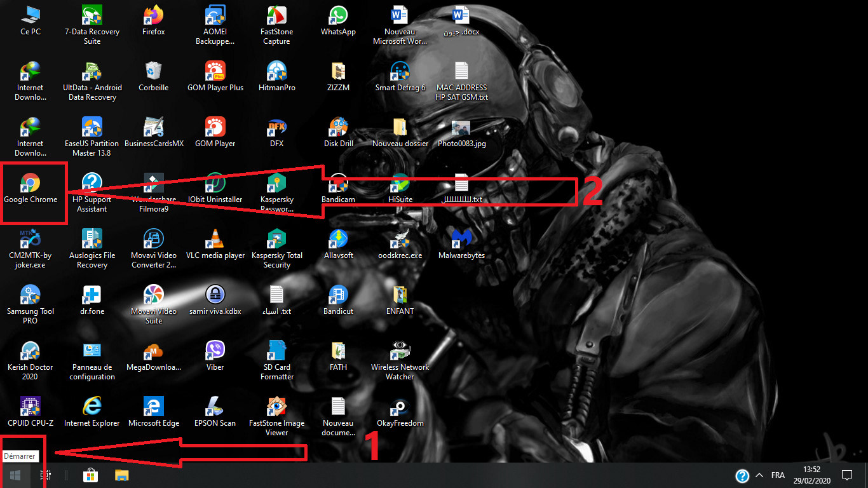This screenshot has height=488, width=868.
Task: Open the Windows Start (Démarrer) button
Action: coord(15,475)
